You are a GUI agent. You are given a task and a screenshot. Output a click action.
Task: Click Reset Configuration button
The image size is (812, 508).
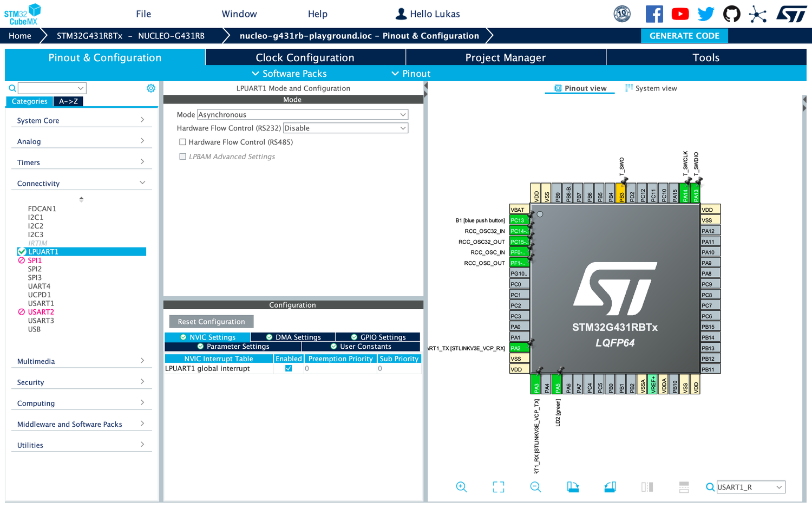212,322
